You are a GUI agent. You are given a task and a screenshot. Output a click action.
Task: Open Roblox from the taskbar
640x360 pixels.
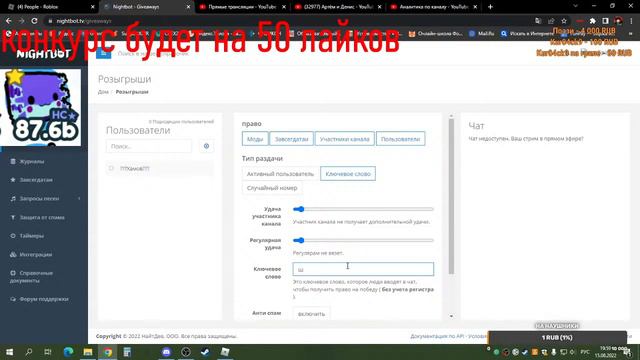pyautogui.click(x=224, y=352)
